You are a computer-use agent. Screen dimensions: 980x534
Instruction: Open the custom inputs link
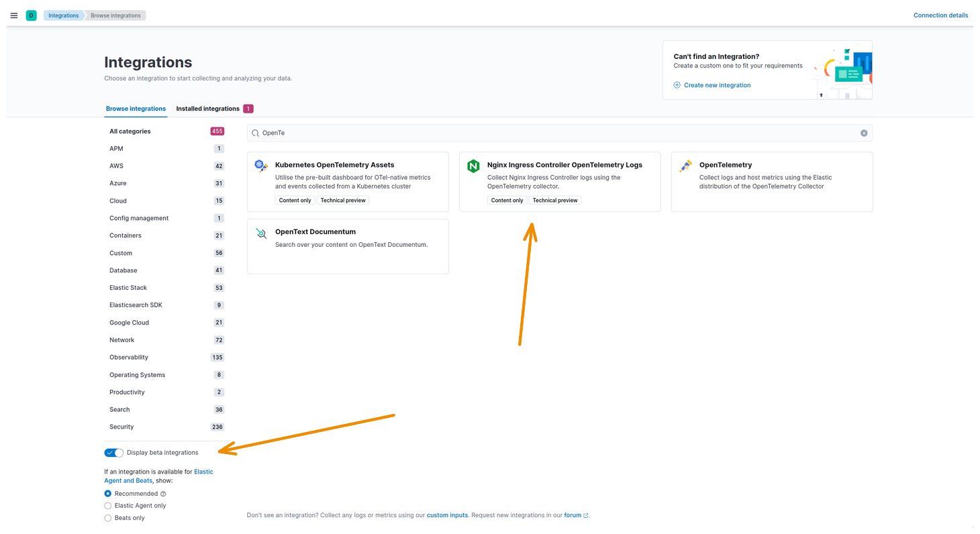tap(447, 515)
